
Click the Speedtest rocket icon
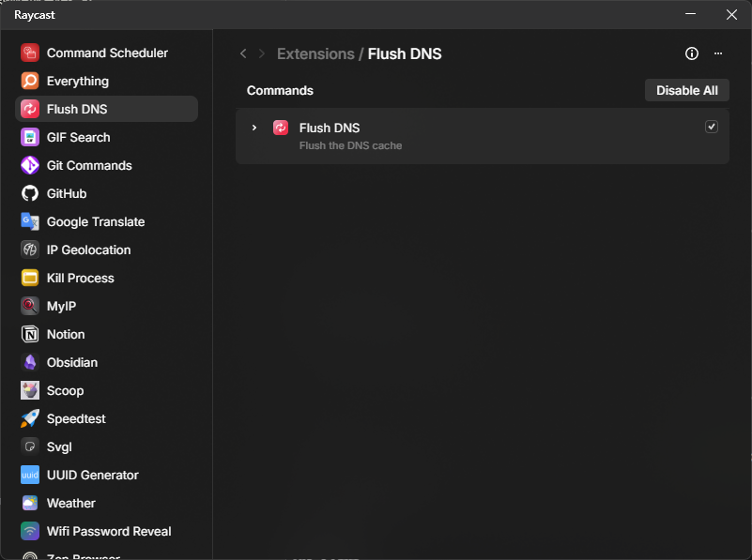coord(30,419)
